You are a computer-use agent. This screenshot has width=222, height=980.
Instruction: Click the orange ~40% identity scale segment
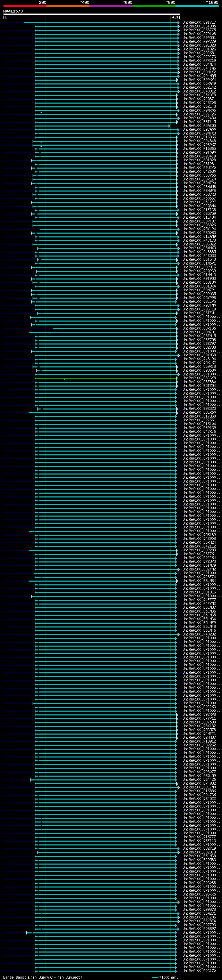(x=68, y=6)
